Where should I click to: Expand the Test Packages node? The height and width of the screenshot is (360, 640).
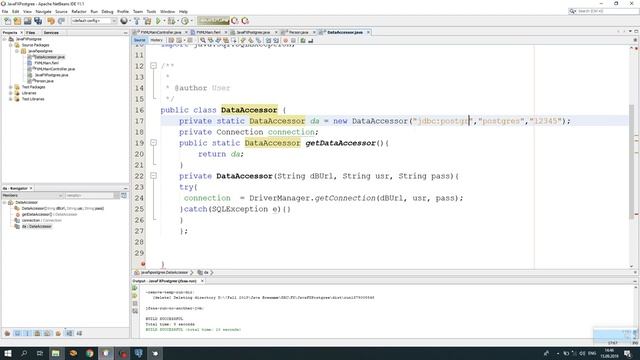click(11, 87)
